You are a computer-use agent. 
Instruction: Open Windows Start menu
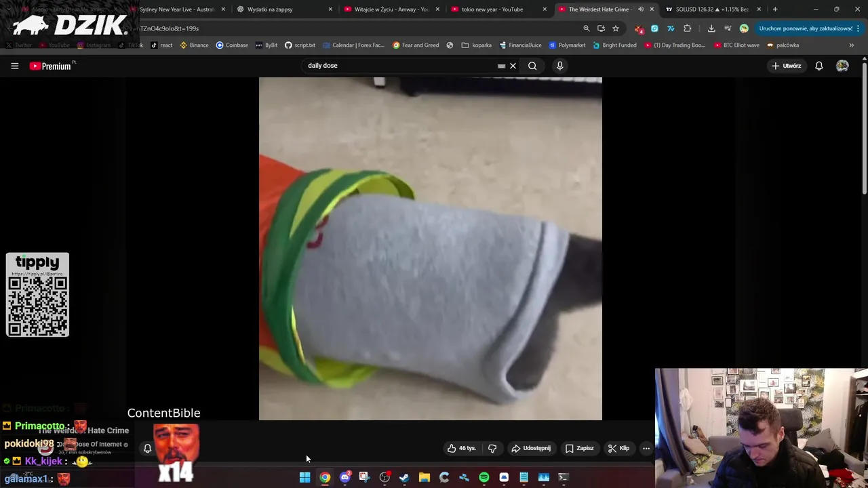(x=304, y=478)
